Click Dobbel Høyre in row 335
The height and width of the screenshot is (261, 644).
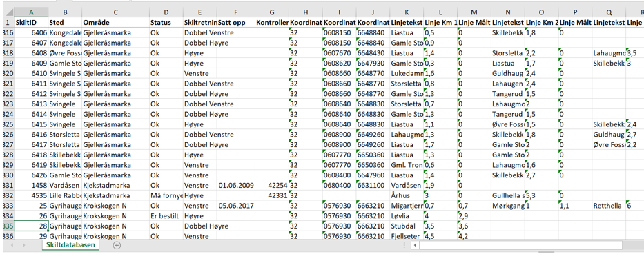pyautogui.click(x=206, y=226)
